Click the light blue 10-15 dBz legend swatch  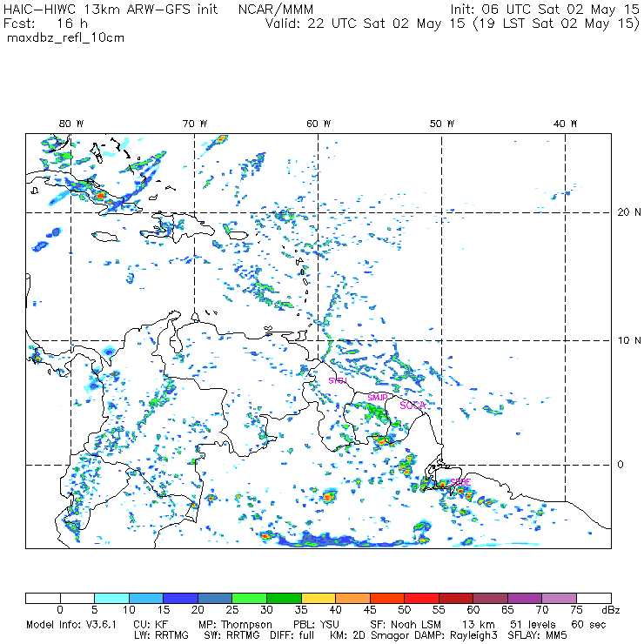(146, 598)
